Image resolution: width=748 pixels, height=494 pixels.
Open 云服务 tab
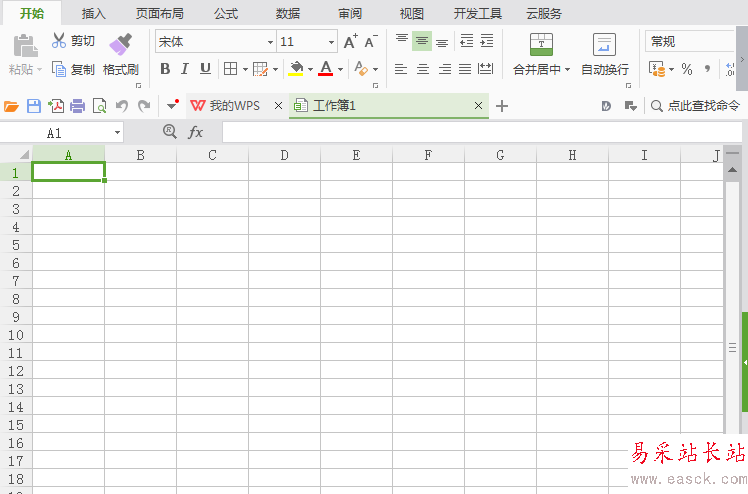[x=544, y=13]
